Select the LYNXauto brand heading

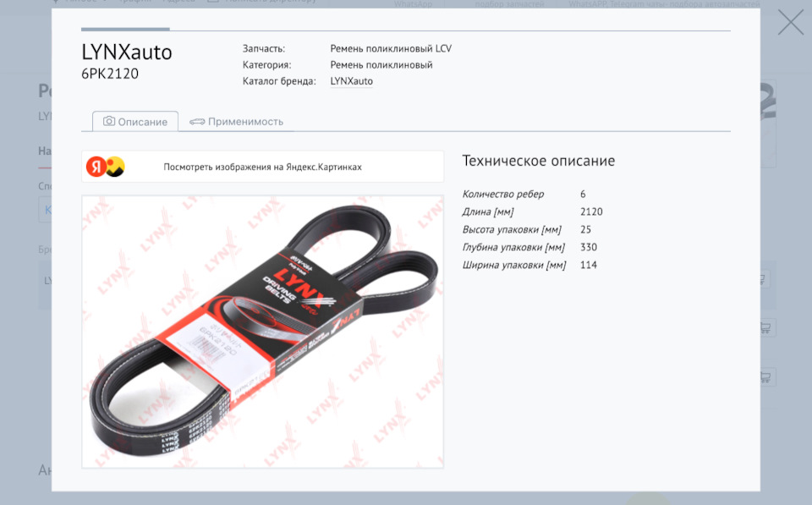click(x=126, y=52)
